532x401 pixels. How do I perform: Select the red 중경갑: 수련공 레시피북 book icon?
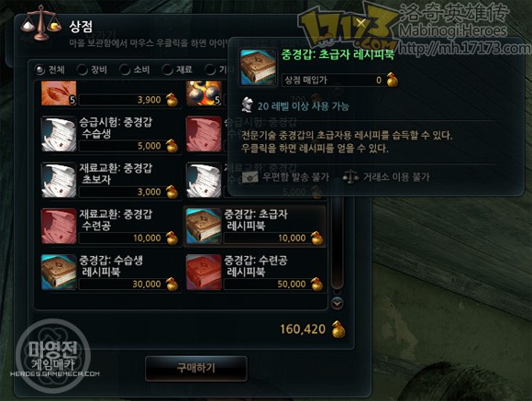pyautogui.click(x=204, y=273)
